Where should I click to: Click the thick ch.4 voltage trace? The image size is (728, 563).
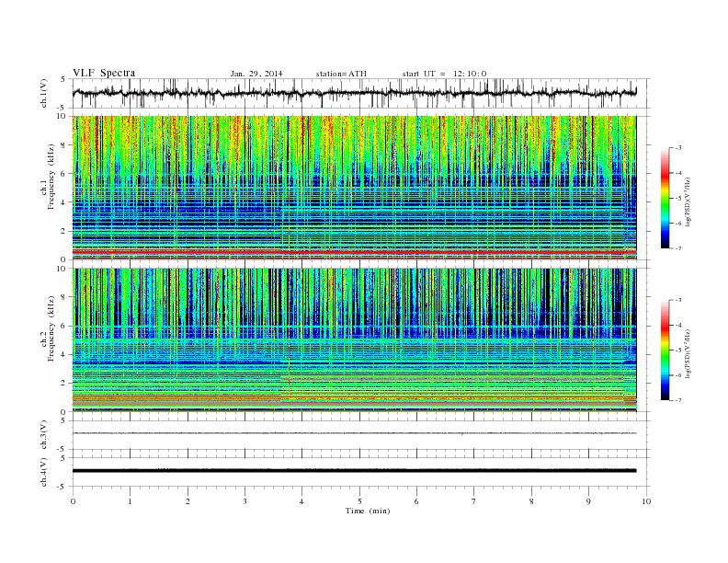(354, 471)
